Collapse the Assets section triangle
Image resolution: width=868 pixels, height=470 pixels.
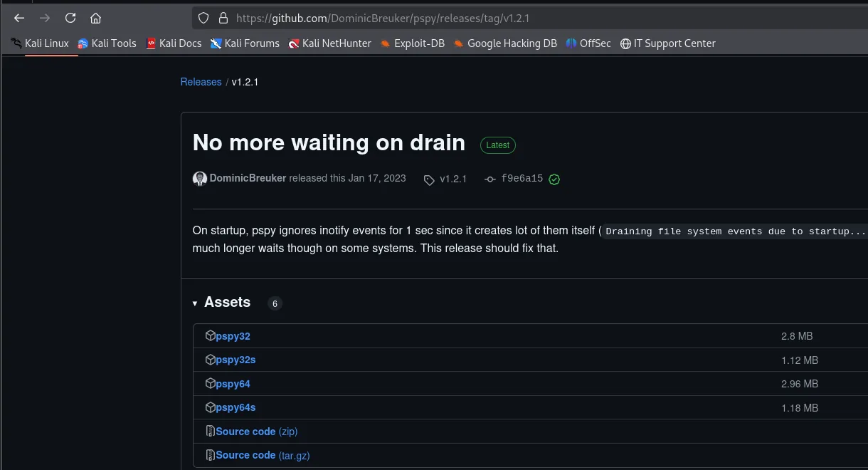[195, 303]
